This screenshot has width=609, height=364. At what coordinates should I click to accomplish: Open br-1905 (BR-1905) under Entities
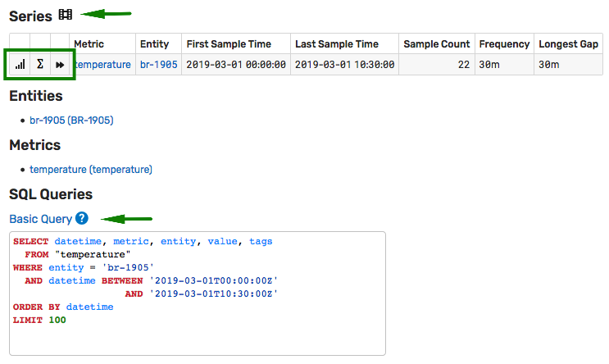71,120
